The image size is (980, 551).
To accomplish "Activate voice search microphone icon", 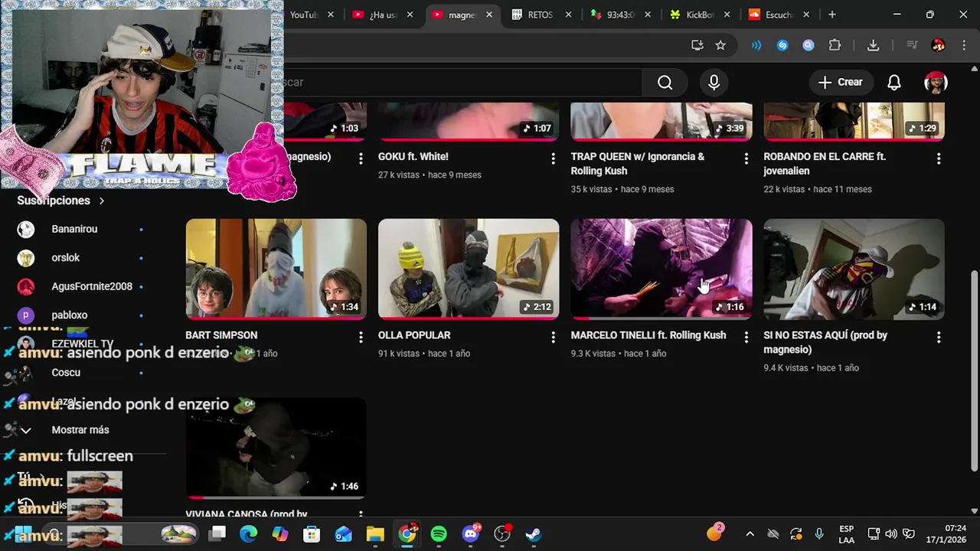I will pyautogui.click(x=714, y=82).
